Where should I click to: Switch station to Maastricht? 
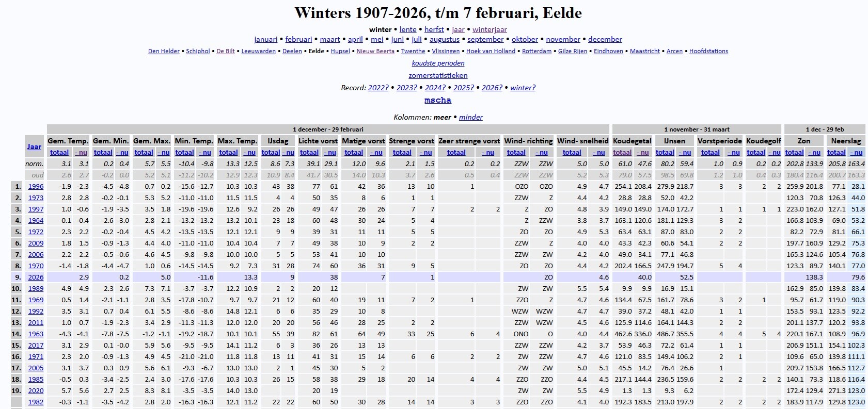click(x=645, y=51)
